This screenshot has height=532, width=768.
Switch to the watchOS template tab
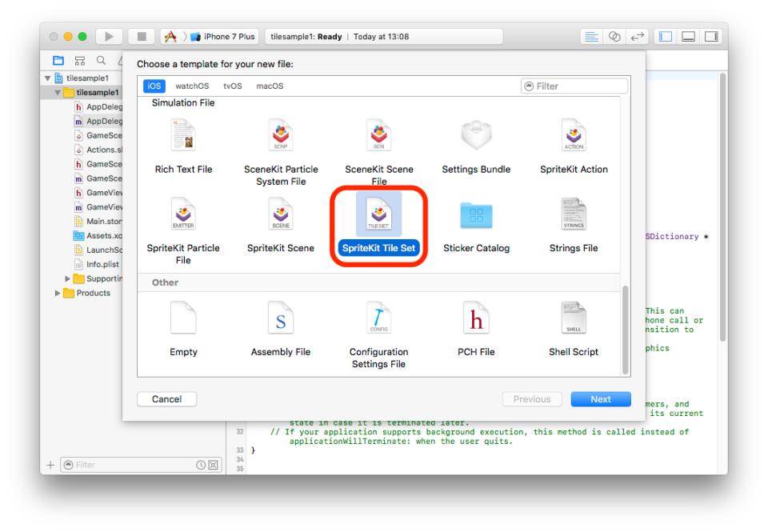192,86
